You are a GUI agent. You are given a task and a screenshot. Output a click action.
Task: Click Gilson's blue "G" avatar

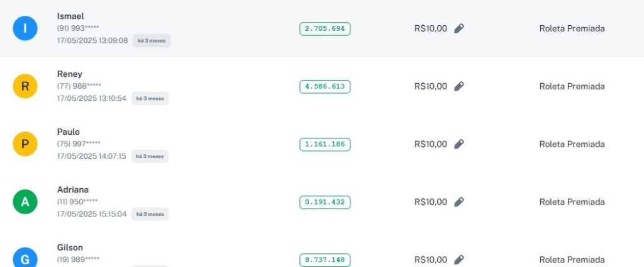click(25, 259)
